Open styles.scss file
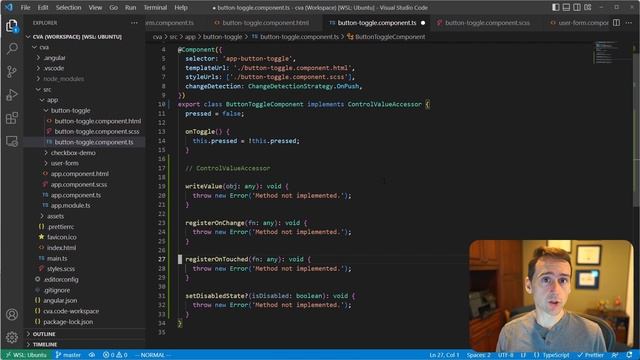The height and width of the screenshot is (360, 640). (x=84, y=269)
